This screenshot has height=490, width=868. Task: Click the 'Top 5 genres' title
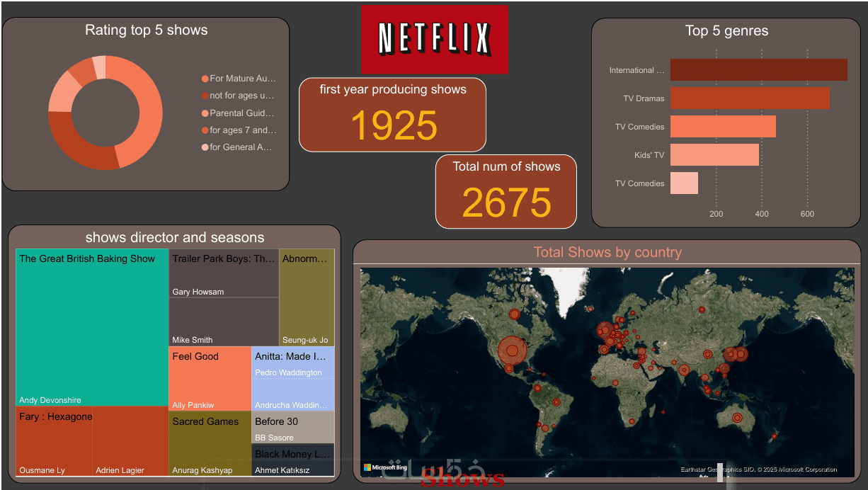pos(726,30)
